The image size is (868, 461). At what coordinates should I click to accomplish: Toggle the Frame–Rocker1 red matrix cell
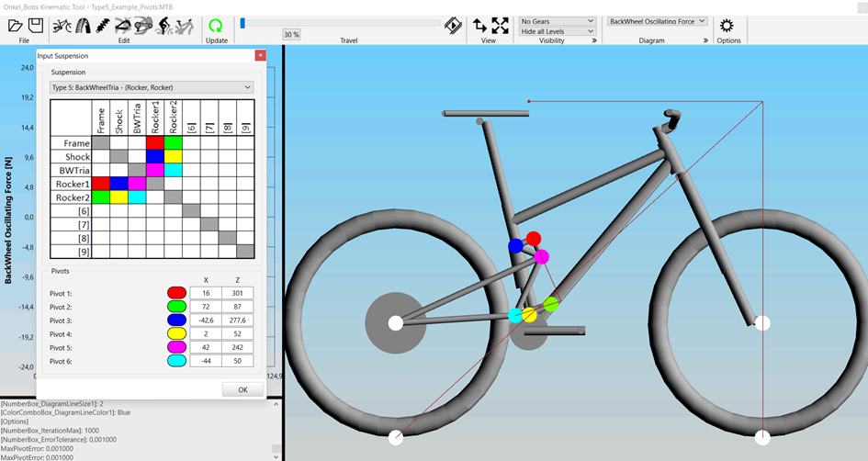click(154, 143)
